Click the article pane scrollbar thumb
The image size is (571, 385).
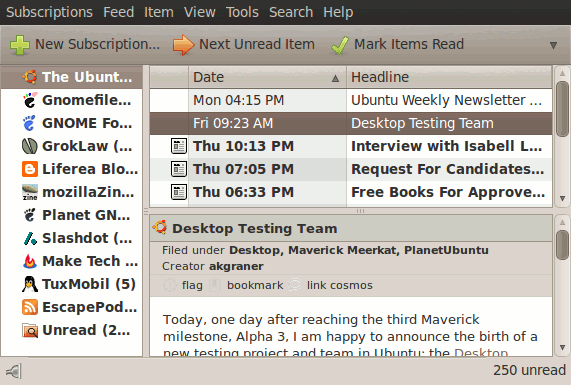tap(563, 245)
